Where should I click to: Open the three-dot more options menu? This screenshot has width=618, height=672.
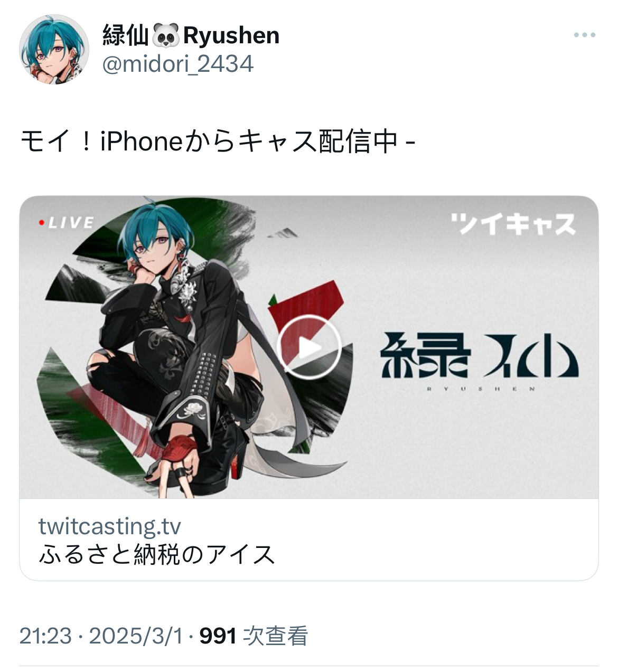pyautogui.click(x=585, y=35)
